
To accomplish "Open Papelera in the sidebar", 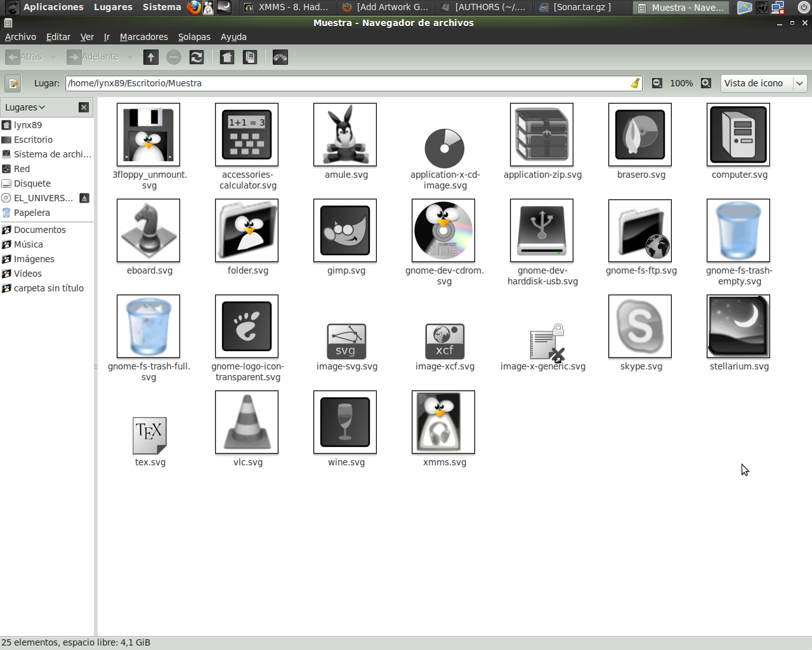I will click(x=47, y=213).
